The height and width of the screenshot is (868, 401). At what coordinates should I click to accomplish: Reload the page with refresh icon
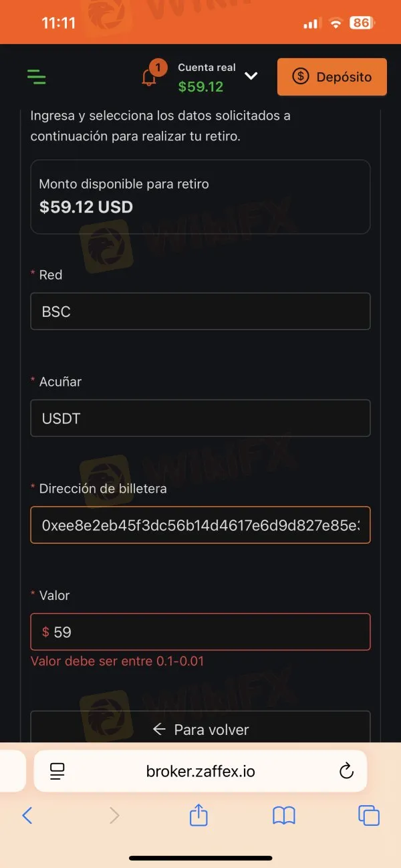(346, 771)
